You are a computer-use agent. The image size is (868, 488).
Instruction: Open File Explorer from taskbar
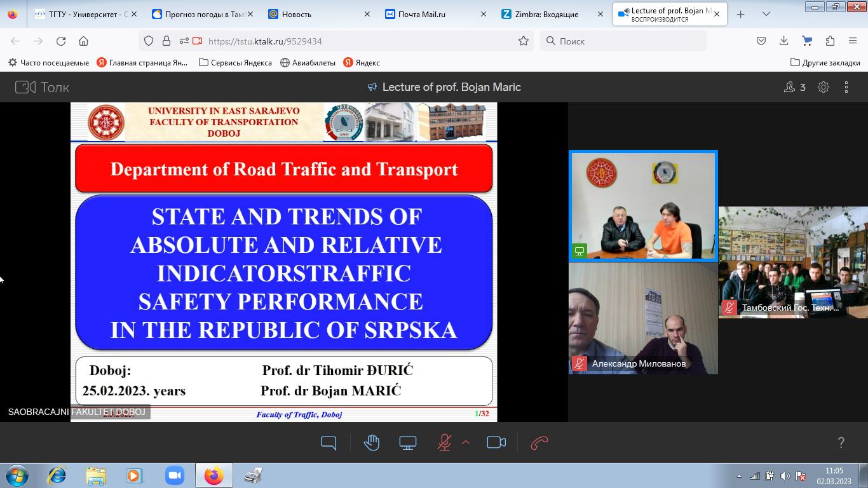pyautogui.click(x=96, y=475)
